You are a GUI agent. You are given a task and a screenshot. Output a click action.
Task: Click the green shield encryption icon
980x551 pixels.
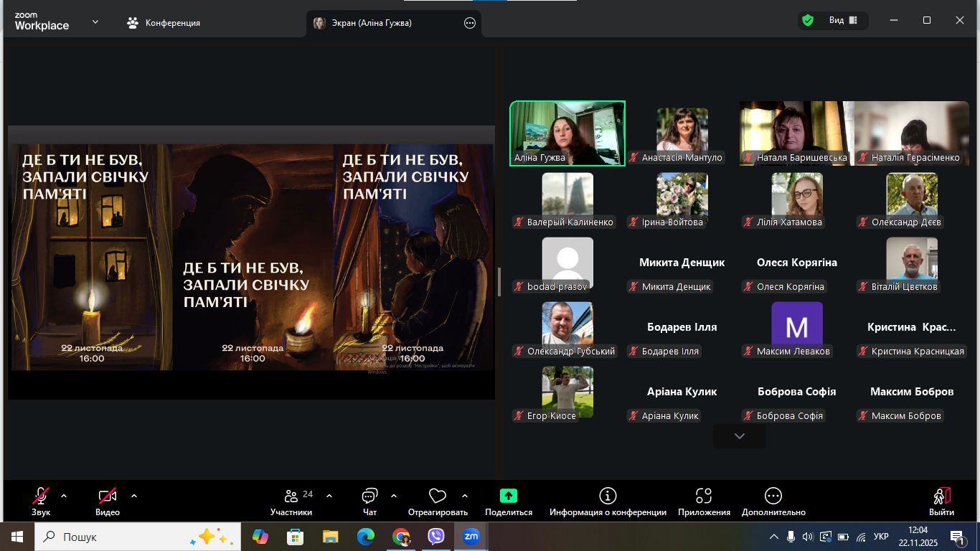pos(808,21)
